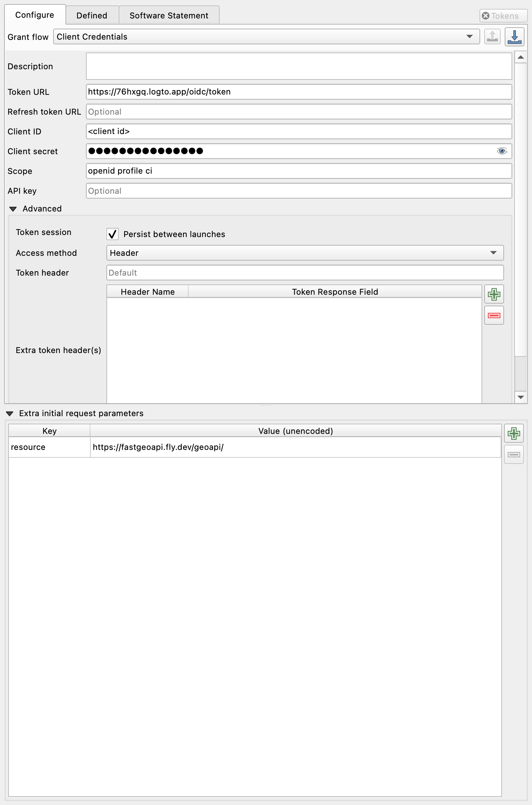
Task: Switch to the Configure tab
Action: click(x=35, y=15)
